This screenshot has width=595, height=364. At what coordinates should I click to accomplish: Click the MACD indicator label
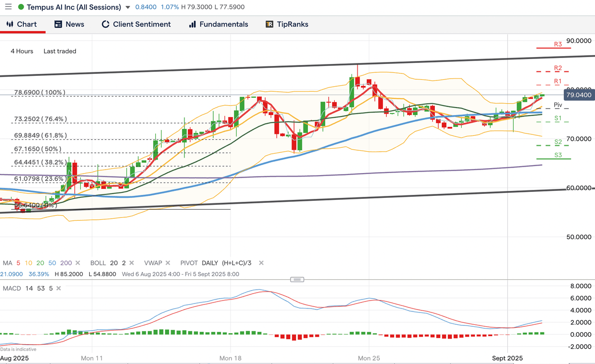[x=12, y=288]
